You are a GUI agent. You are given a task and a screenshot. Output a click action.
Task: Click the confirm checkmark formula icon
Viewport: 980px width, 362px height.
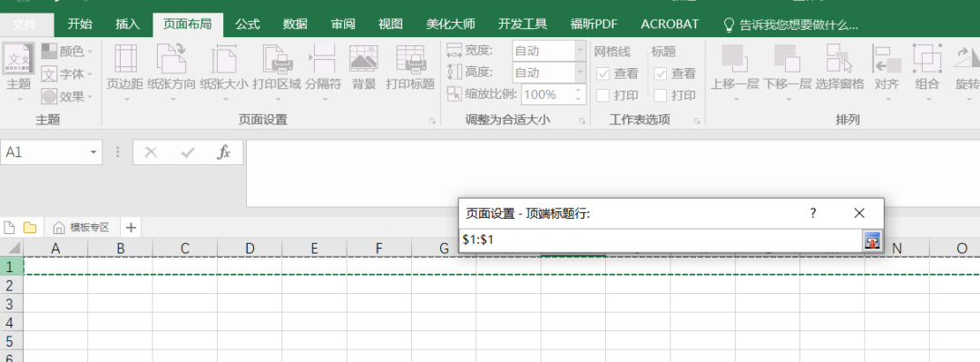tap(187, 152)
